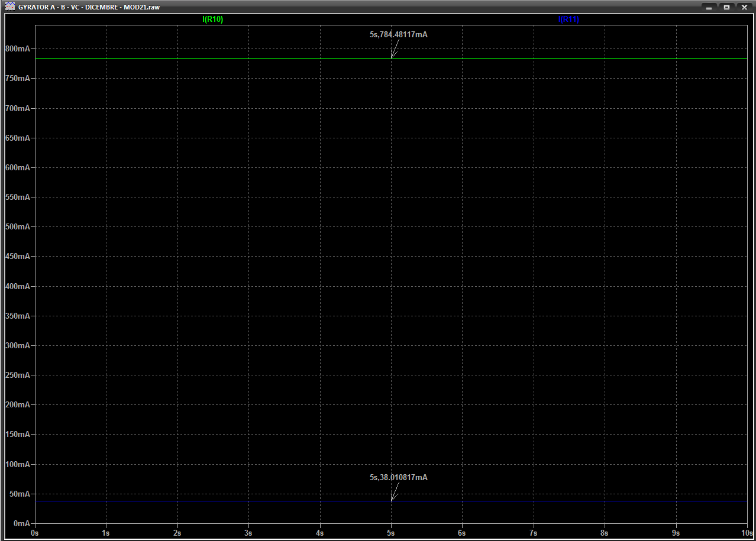Viewport: 756px width, 541px height.
Task: Click the 600mA vertical axis tick label
Action: 17,168
